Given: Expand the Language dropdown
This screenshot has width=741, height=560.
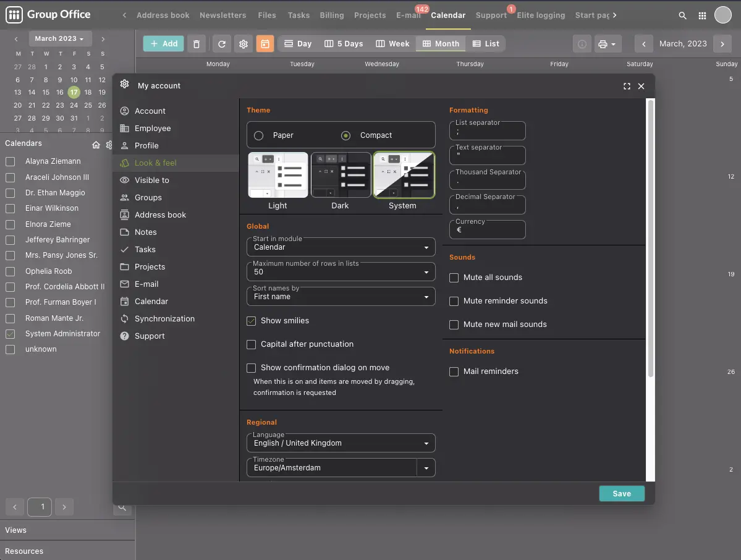Looking at the screenshot, I should (x=341, y=443).
